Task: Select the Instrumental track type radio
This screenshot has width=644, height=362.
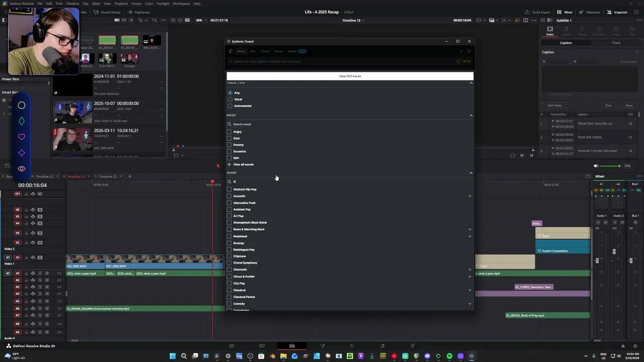Action: [230, 106]
